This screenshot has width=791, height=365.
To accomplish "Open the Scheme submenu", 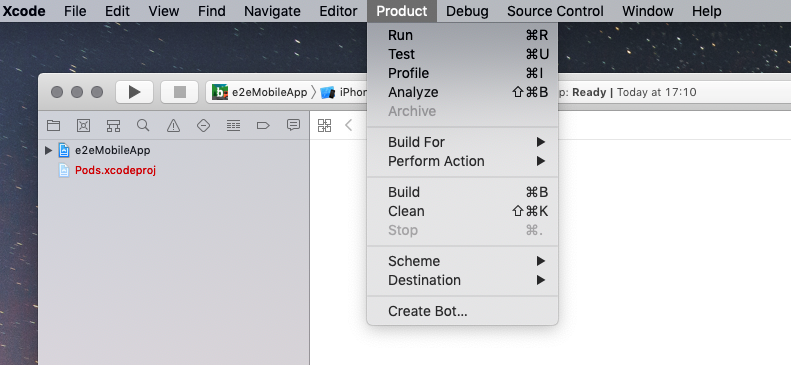I will tap(463, 261).
